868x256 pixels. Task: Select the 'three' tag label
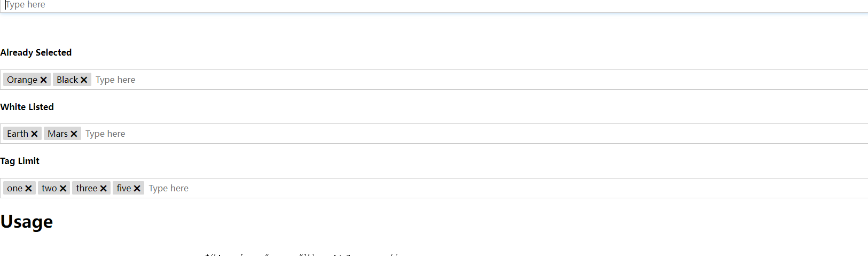[x=87, y=188]
